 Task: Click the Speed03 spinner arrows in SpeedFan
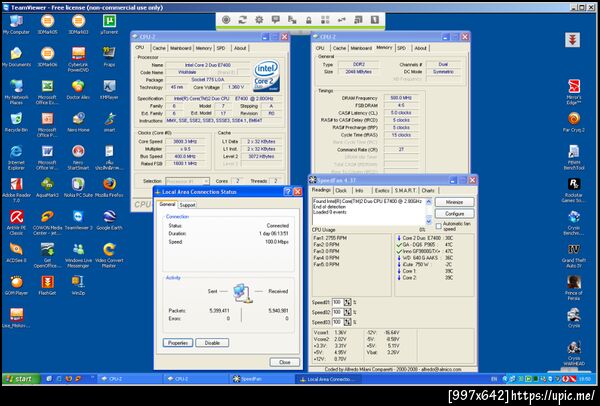tap(347, 322)
